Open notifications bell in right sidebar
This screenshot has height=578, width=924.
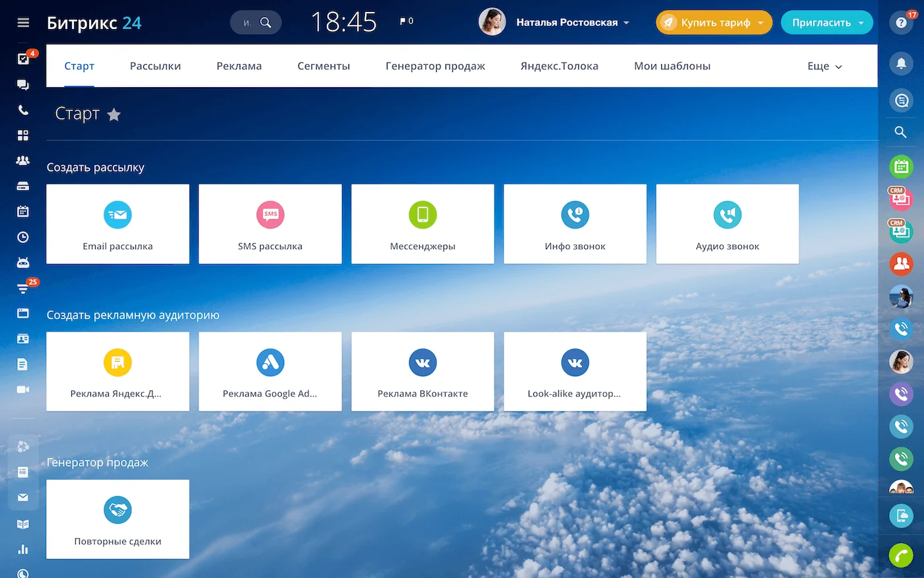click(901, 63)
